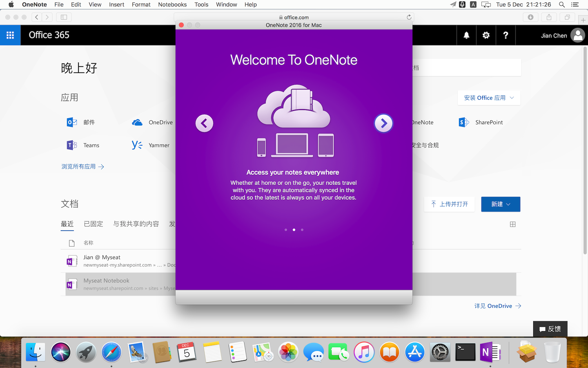Switch to 已固定 documents tab
The width and height of the screenshot is (588, 368).
(94, 224)
